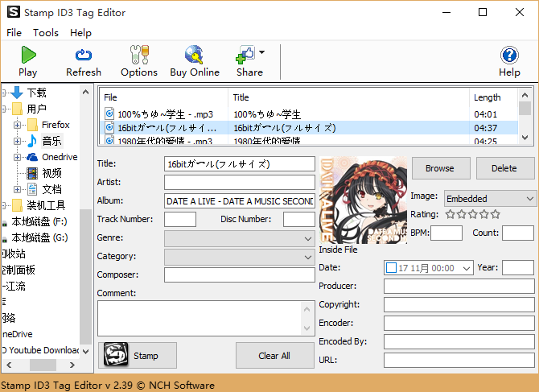Enable the Date checkbox
The width and height of the screenshot is (539, 392).
[392, 267]
